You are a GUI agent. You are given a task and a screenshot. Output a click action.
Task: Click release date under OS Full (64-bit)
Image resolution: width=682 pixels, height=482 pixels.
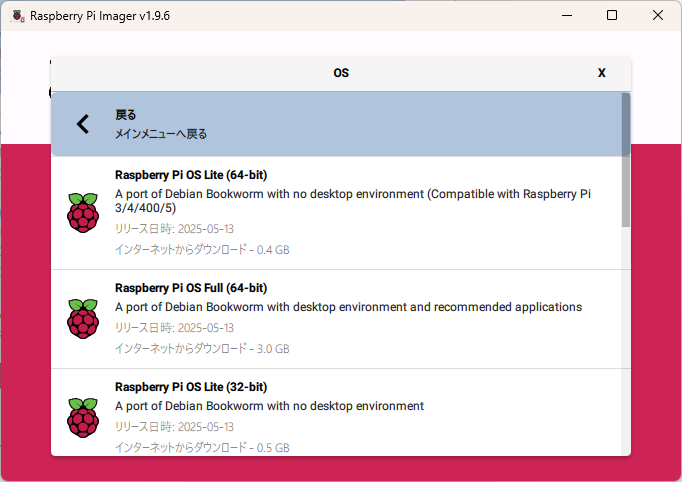pyautogui.click(x=174, y=328)
